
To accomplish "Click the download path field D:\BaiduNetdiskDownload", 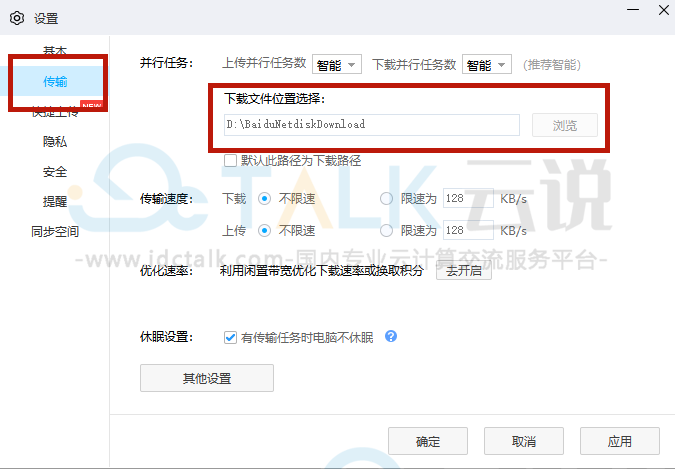I will tap(372, 125).
